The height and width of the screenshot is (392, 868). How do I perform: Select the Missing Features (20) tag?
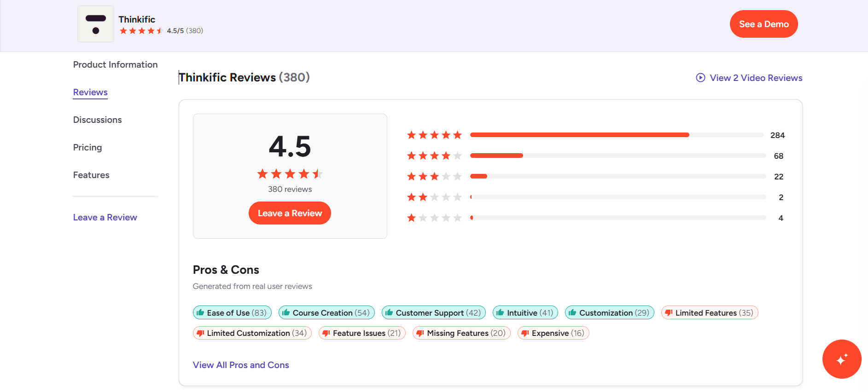(x=461, y=333)
